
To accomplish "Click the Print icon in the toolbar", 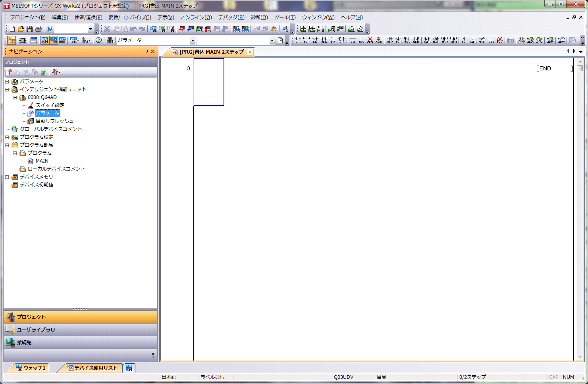I will (x=39, y=29).
